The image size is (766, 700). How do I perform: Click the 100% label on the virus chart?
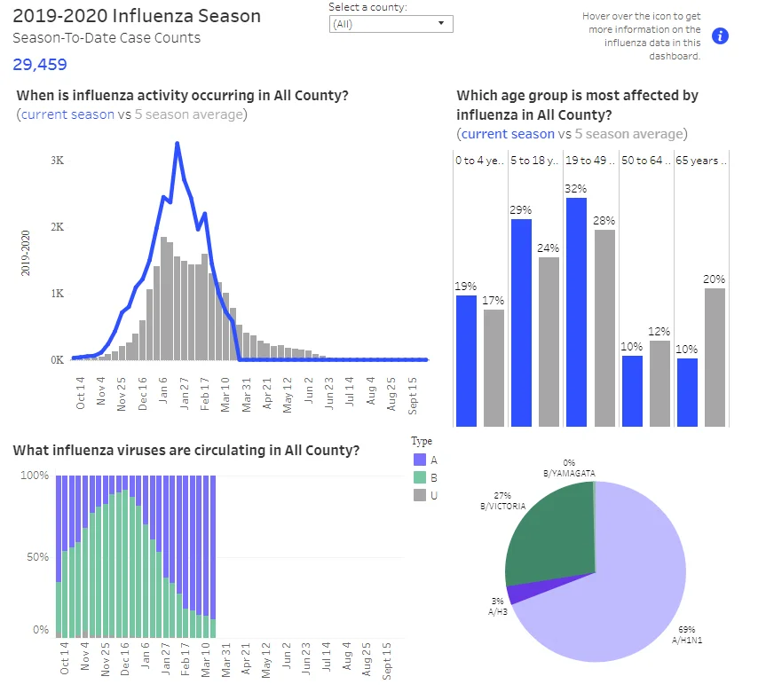[35, 476]
